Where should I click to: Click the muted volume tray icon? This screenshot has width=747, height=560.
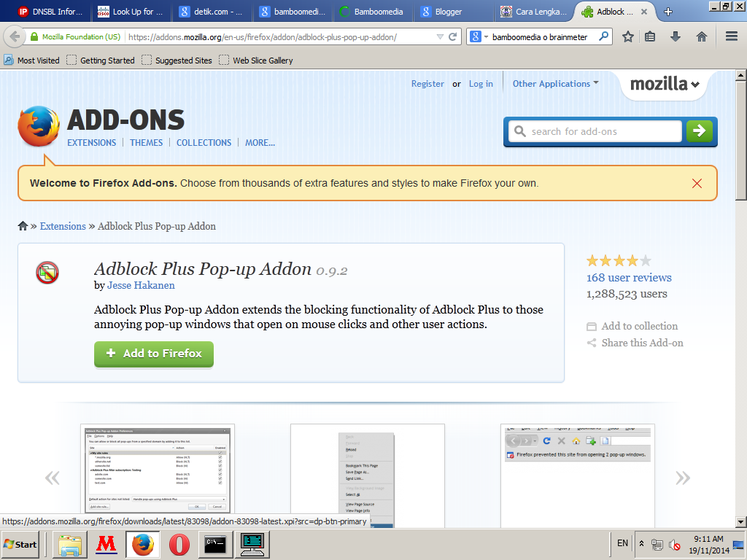[674, 544]
